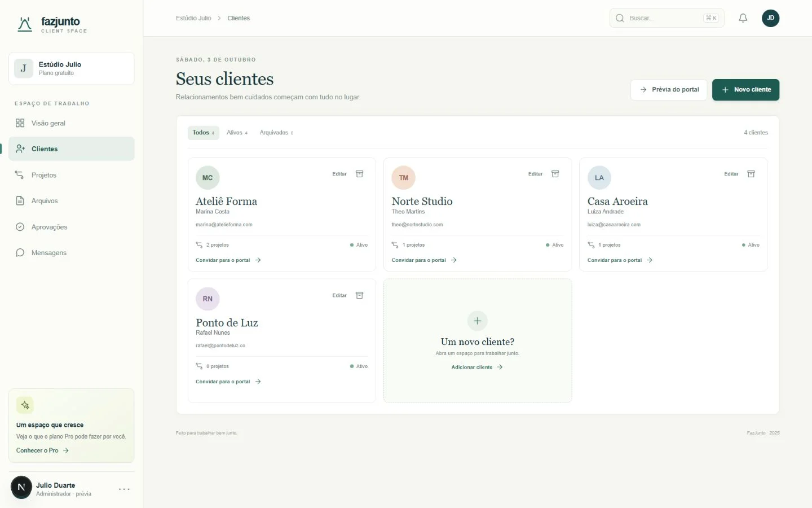Open the notifications bell
Screen dimensions: 812x508
pos(743,18)
